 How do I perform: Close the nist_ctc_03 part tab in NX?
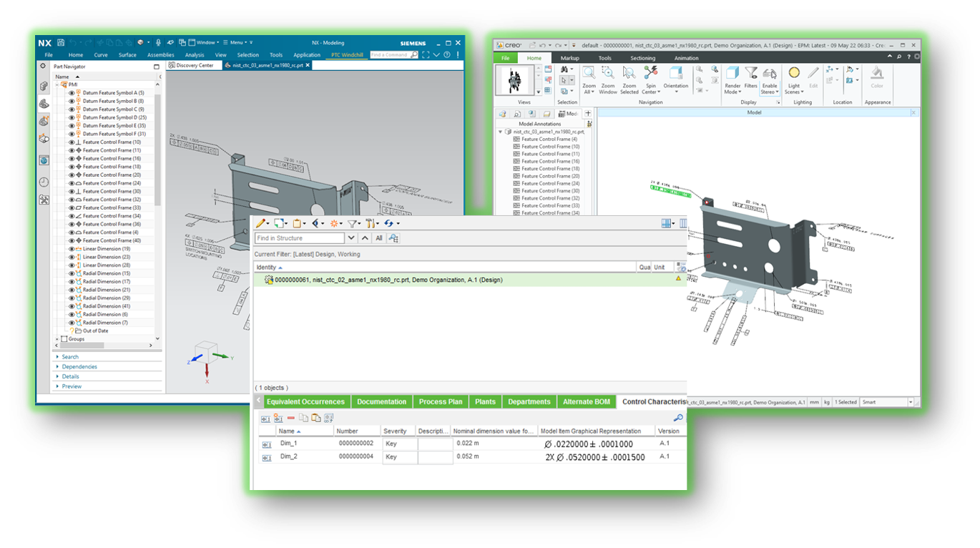[x=308, y=65]
